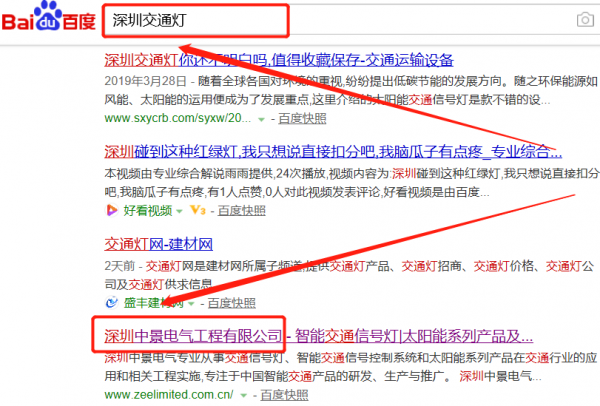
Task: Open 百度快照 for the sxycrb.com result
Action: click(x=304, y=119)
